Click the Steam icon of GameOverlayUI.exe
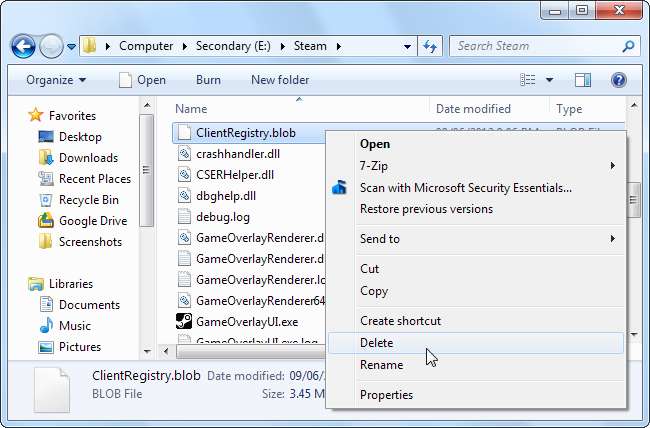This screenshot has width=650, height=428. 184,321
